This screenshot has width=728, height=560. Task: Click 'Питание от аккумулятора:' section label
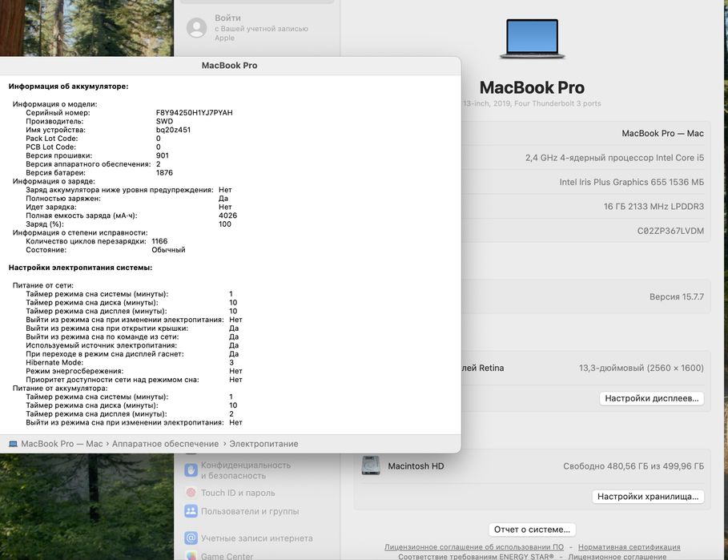(60, 389)
